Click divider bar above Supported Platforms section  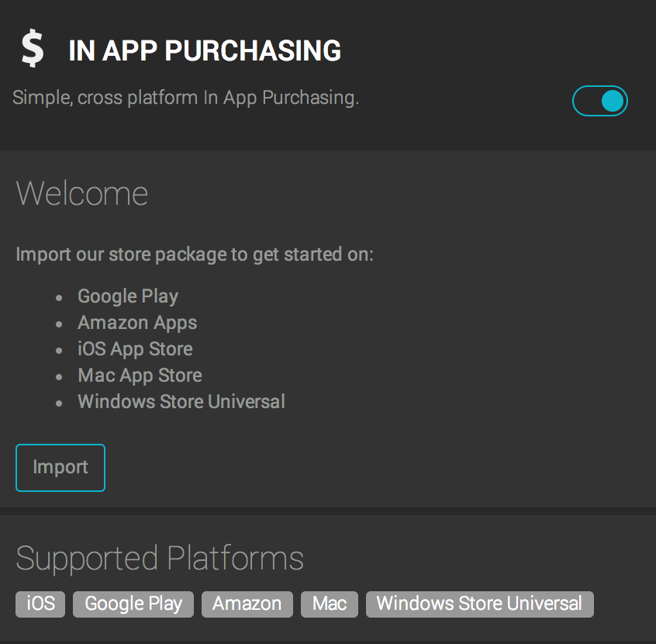point(328,511)
